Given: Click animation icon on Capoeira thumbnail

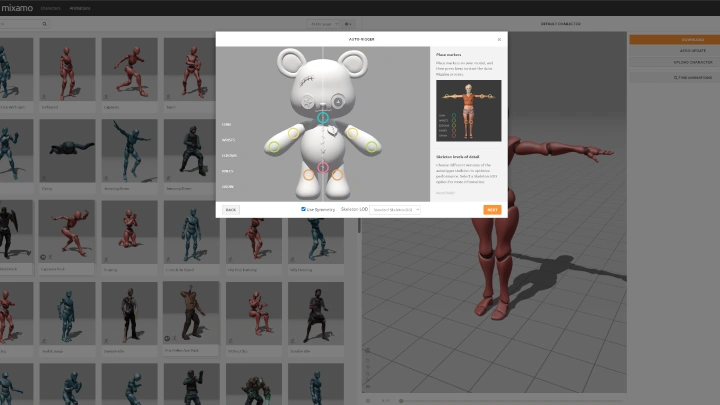Looking at the screenshot, I should [106, 97].
